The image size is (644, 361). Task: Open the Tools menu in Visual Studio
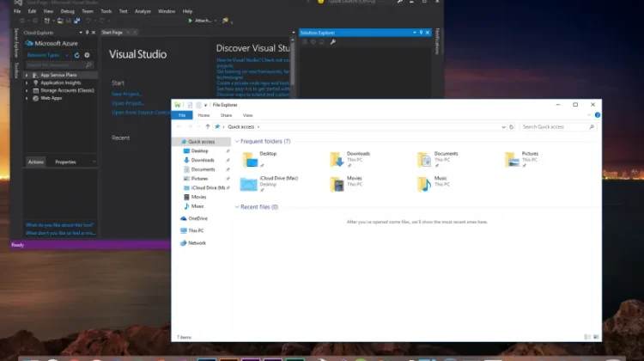106,11
